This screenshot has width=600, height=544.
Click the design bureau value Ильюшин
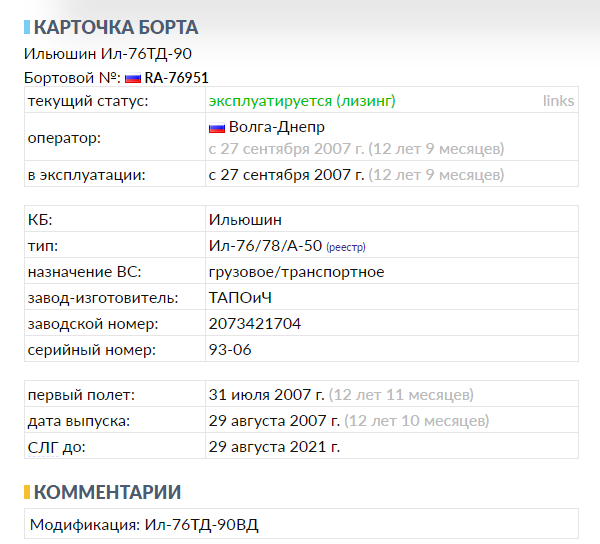click(x=245, y=220)
